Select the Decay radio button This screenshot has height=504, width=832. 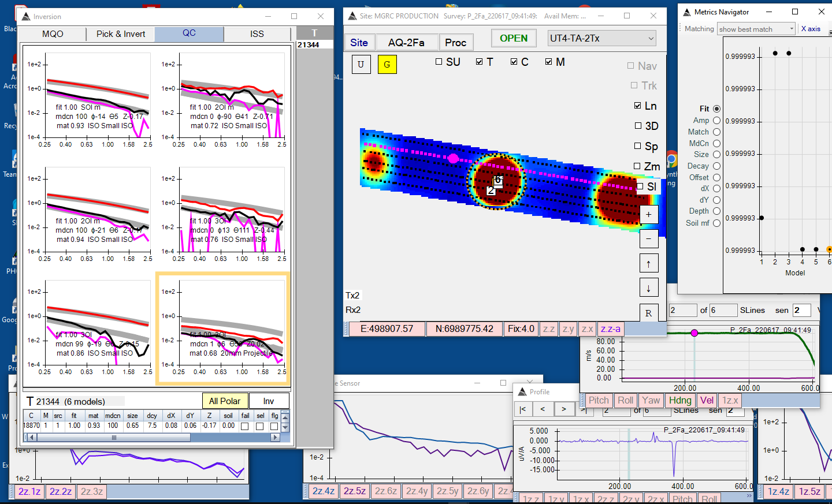point(716,166)
